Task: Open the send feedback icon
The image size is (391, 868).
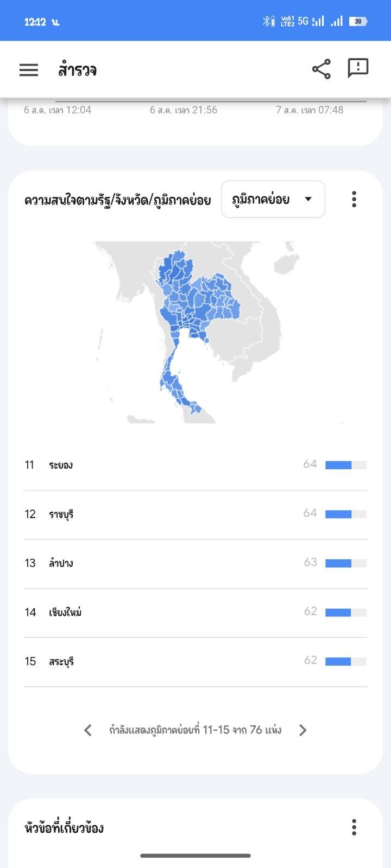Action: [358, 68]
